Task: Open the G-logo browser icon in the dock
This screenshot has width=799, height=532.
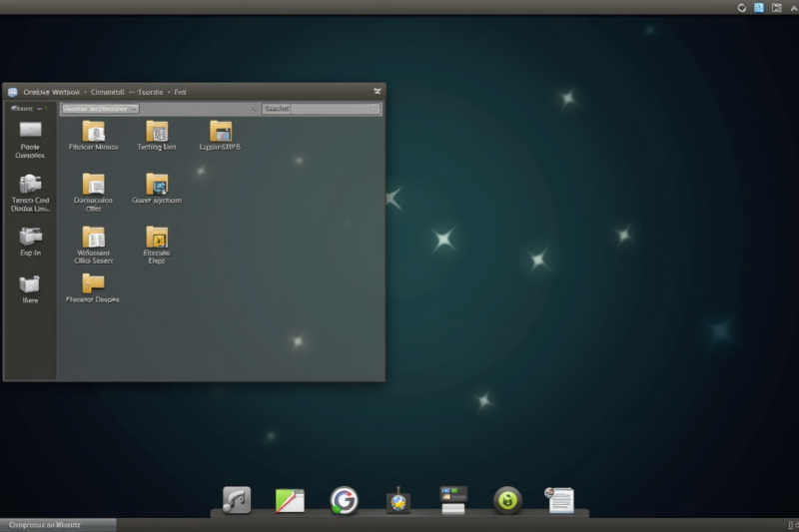Action: pyautogui.click(x=344, y=500)
